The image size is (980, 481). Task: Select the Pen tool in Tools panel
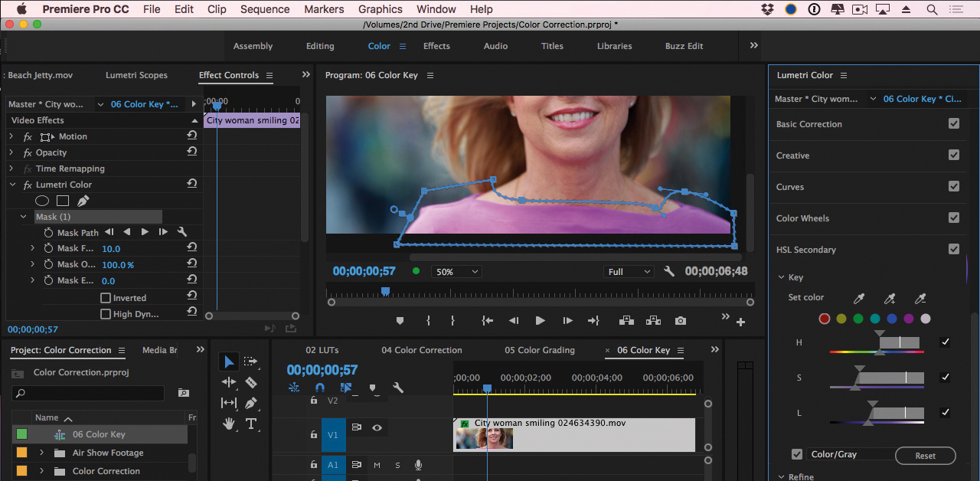click(x=250, y=403)
